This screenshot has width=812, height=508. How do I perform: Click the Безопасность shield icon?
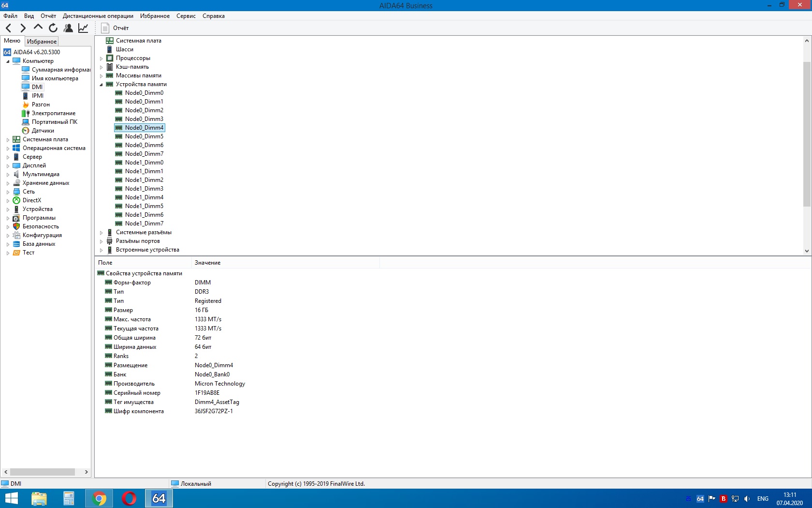16,226
